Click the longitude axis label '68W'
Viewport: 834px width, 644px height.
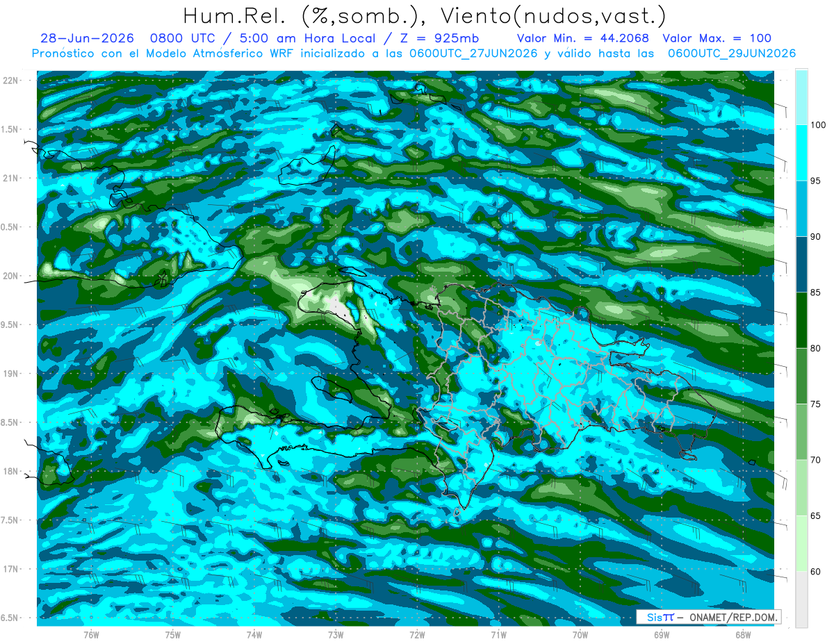point(742,635)
